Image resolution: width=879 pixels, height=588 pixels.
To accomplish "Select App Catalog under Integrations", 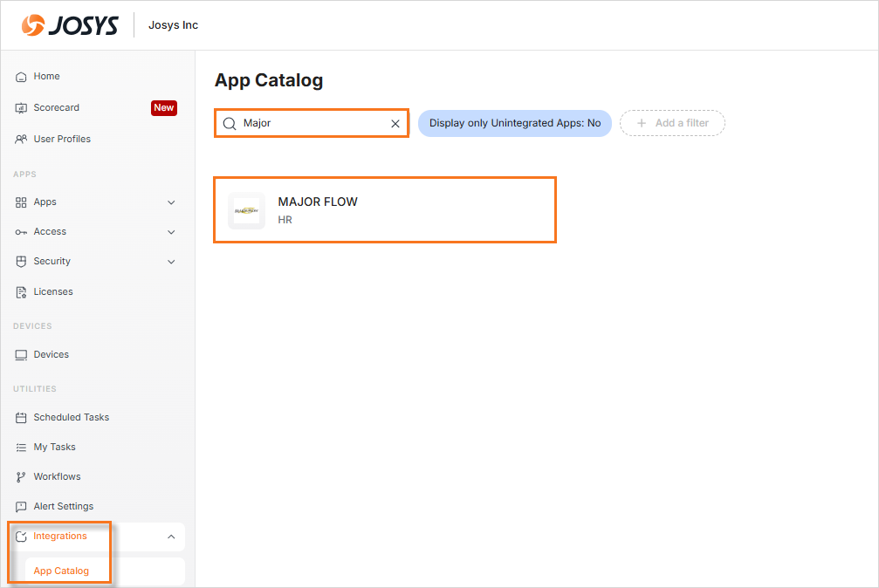I will point(61,571).
